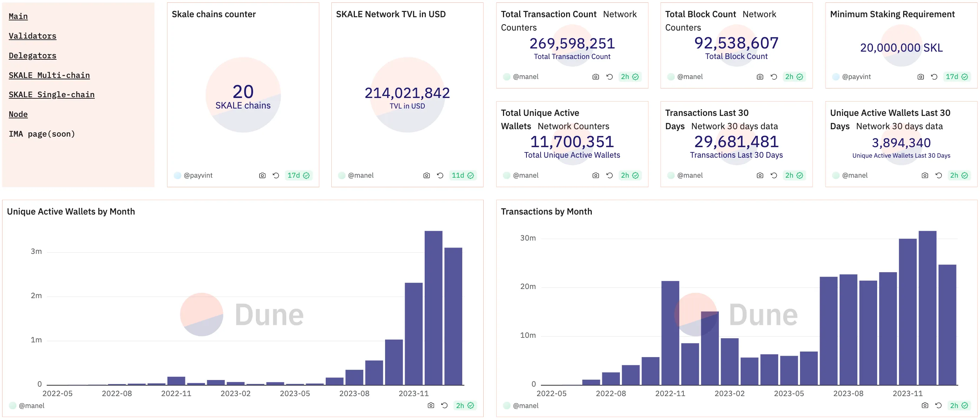Screenshot Unique Active Wallets Last 30 Days card
The height and width of the screenshot is (420, 980).
point(925,176)
